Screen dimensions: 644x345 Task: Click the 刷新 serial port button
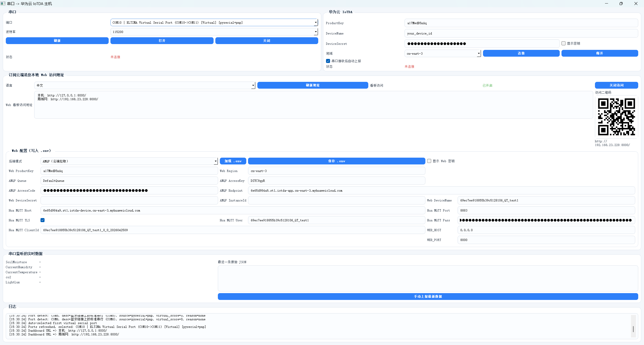pos(57,41)
